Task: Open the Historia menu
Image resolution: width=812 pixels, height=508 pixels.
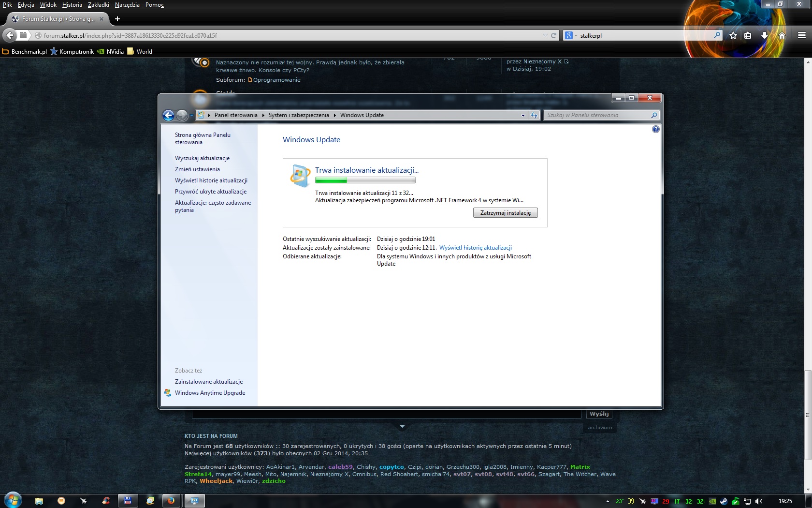Action: (x=72, y=5)
